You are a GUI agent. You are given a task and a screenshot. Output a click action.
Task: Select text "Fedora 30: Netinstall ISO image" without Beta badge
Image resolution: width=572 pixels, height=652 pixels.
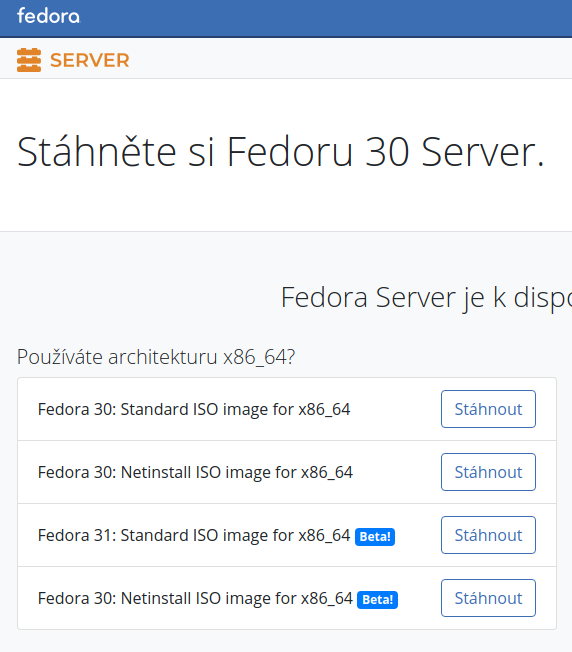coord(195,472)
